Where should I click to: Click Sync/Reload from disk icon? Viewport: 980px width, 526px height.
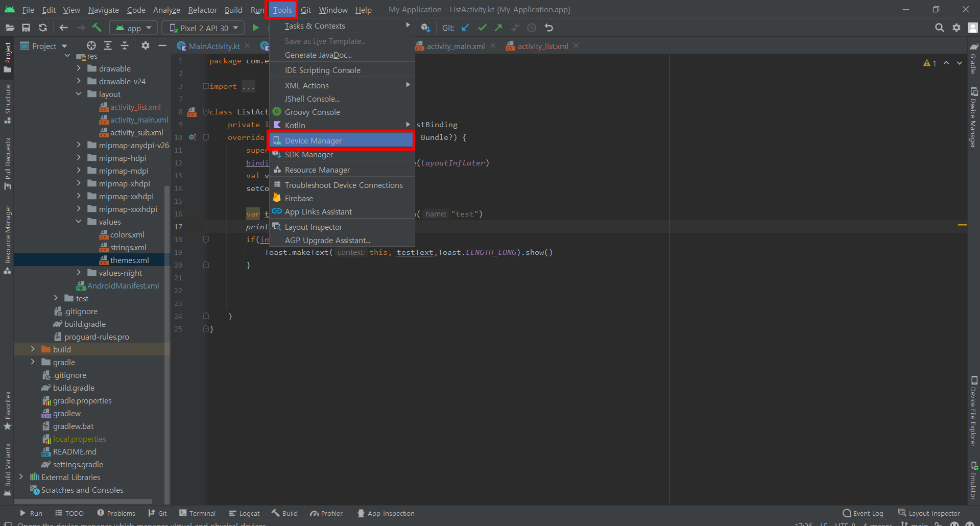tap(43, 28)
